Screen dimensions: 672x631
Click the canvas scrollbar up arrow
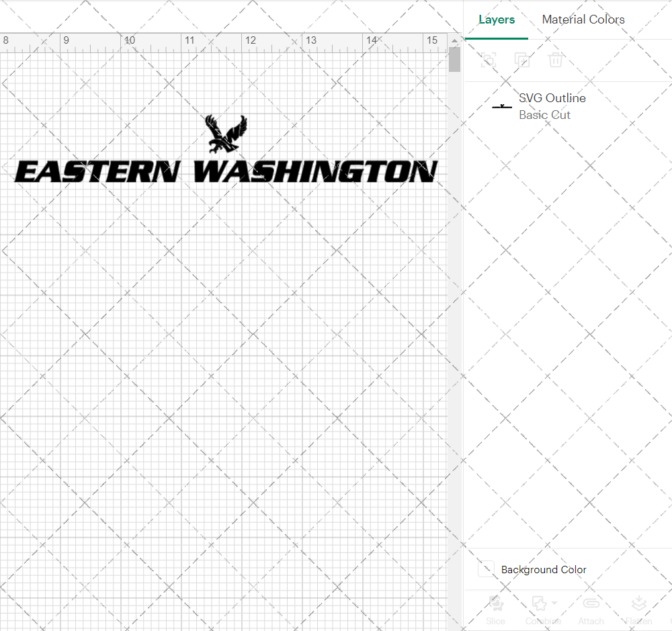pos(454,40)
